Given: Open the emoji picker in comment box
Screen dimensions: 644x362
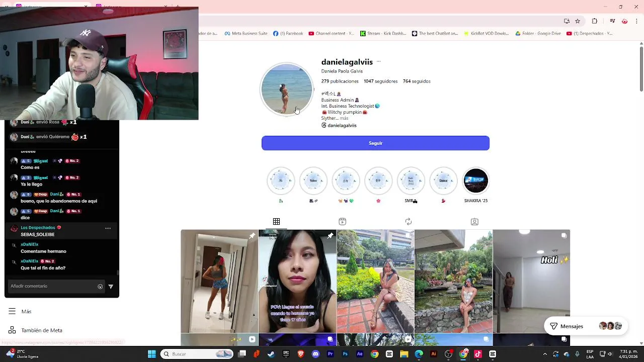Looking at the screenshot, I should pos(100,287).
